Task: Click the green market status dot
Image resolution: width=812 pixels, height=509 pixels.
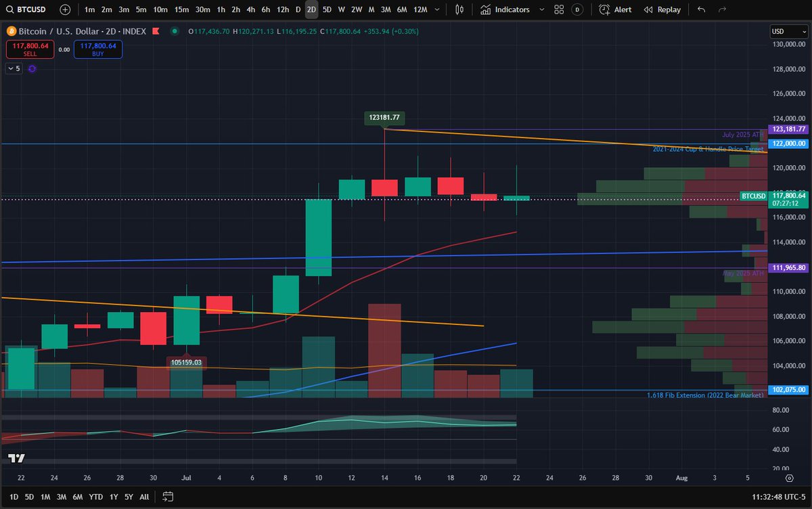Action: tap(175, 31)
